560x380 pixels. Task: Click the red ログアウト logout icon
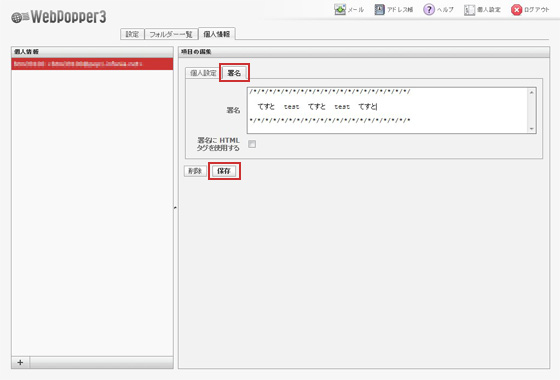tap(516, 10)
